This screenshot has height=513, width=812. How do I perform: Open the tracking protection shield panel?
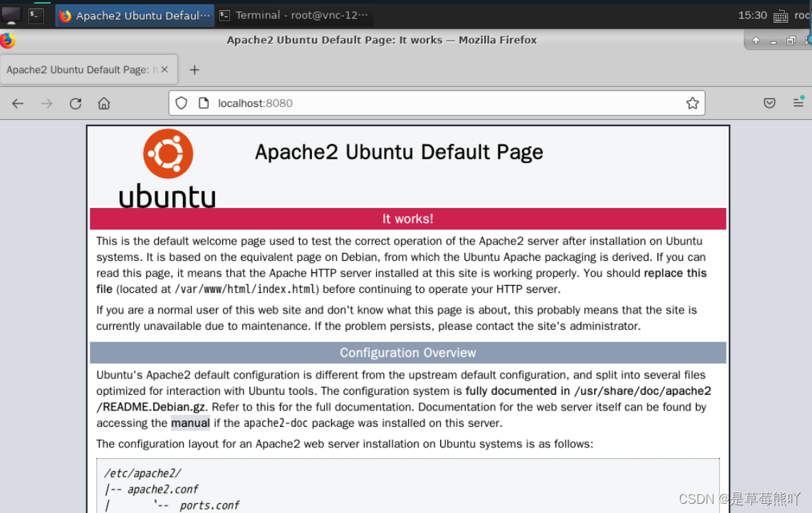tap(181, 103)
